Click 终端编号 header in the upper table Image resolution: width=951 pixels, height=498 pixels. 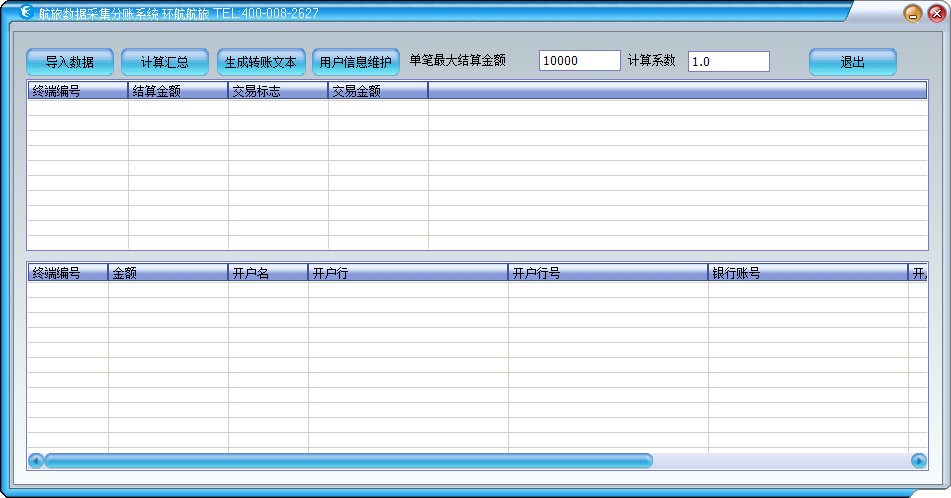pyautogui.click(x=77, y=91)
